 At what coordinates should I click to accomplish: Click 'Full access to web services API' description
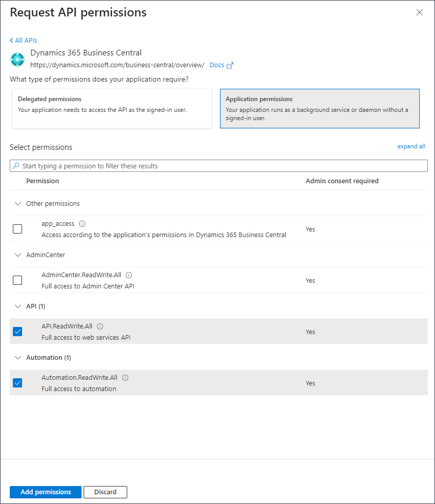click(x=86, y=338)
